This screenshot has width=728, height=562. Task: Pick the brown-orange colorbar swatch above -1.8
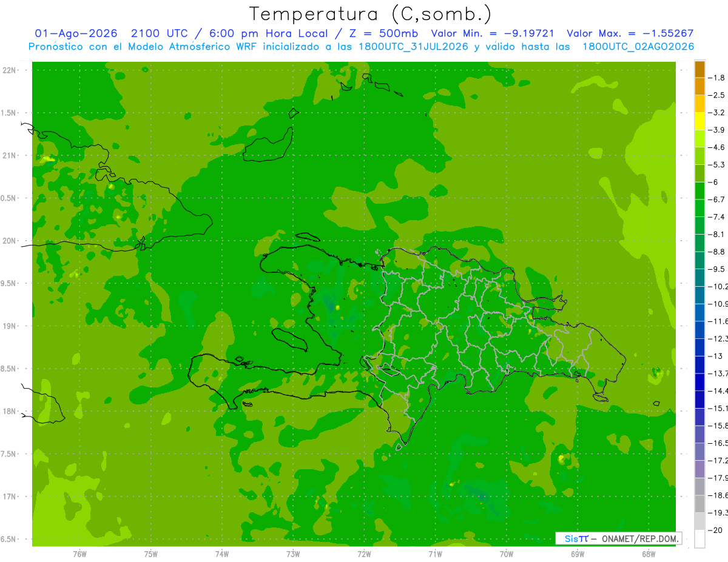click(699, 69)
